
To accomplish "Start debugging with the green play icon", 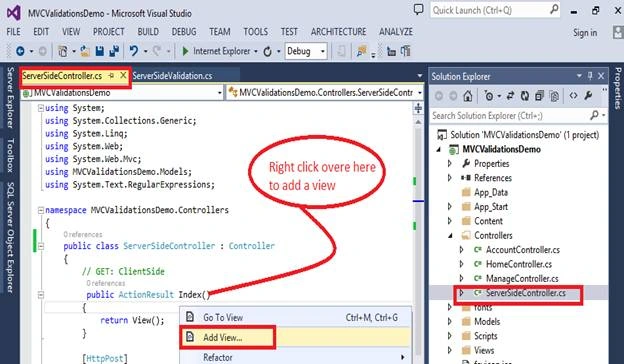I will pos(185,51).
